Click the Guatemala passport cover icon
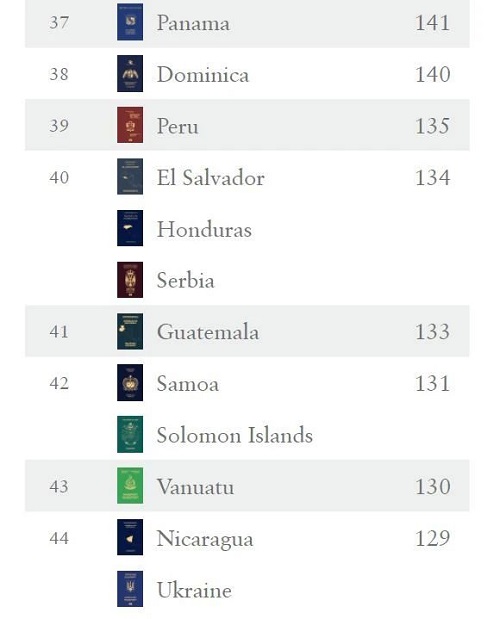Screen dimensions: 500x619 pos(130,332)
